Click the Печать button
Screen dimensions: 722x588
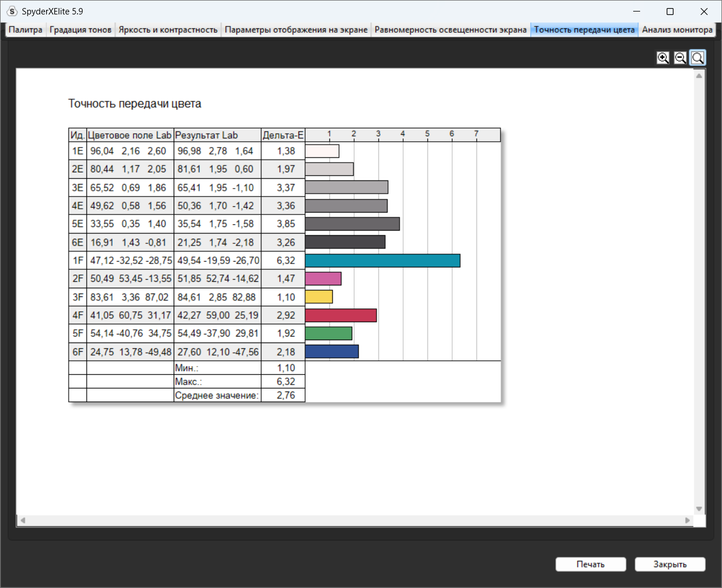coord(591,564)
